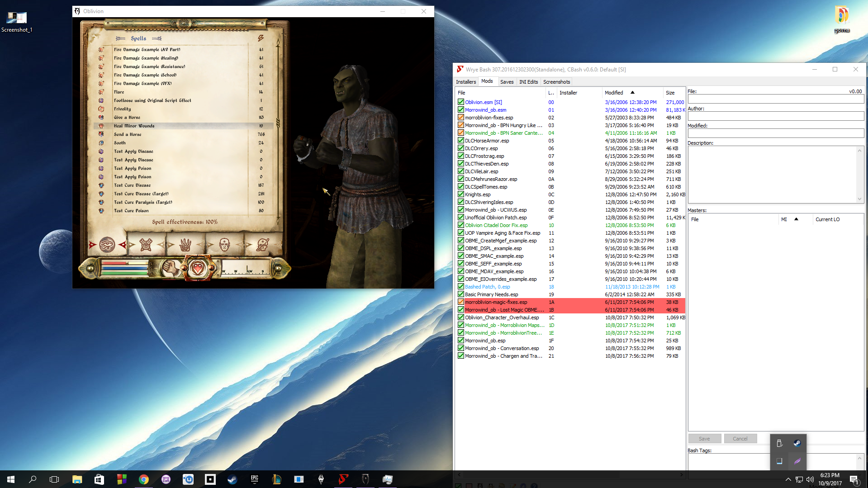868x488 pixels.
Task: Select the Mods tab in Wrye Bash
Action: point(487,81)
